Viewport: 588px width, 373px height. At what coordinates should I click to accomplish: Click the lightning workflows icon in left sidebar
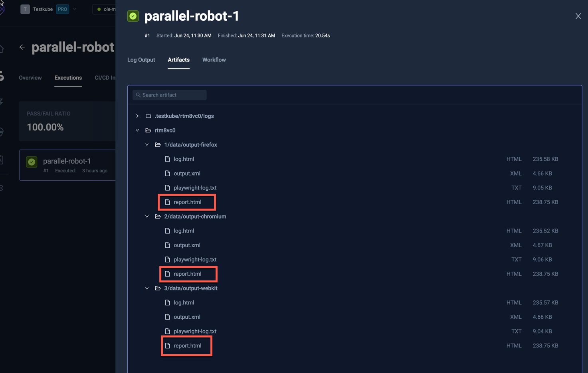click(x=2, y=101)
